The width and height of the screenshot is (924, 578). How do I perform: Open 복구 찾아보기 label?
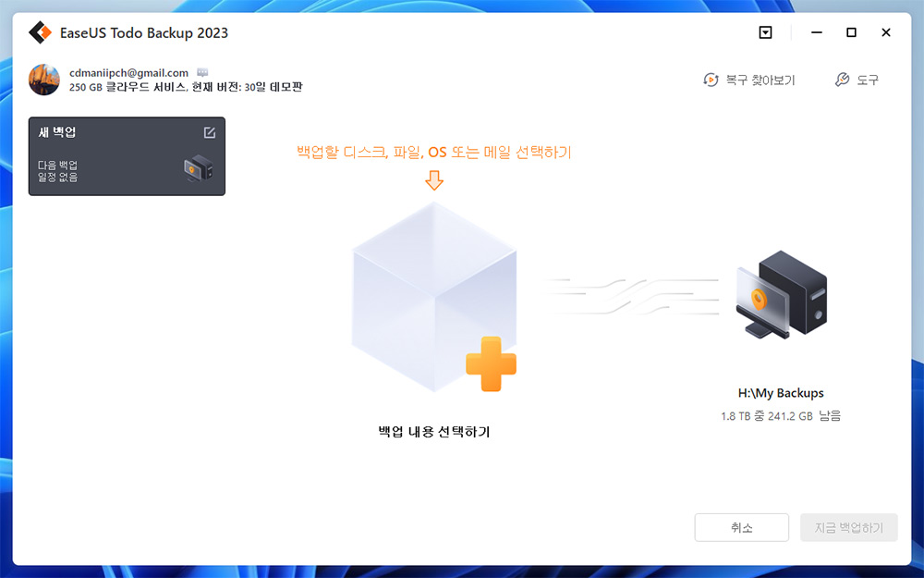pos(760,80)
